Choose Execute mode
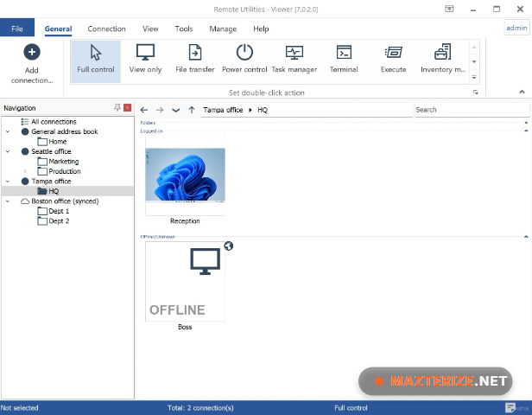The width and height of the screenshot is (532, 415). (393, 61)
